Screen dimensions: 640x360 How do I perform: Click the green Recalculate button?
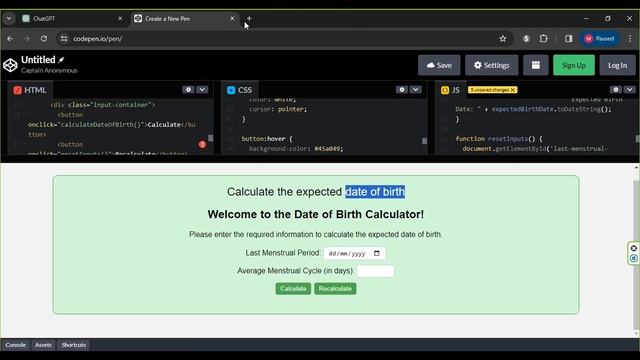click(335, 289)
